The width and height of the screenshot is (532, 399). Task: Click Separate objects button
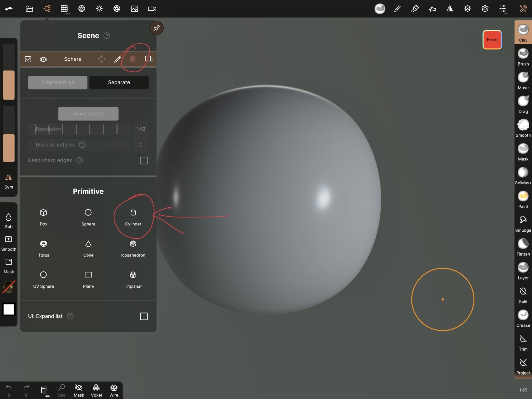[119, 82]
